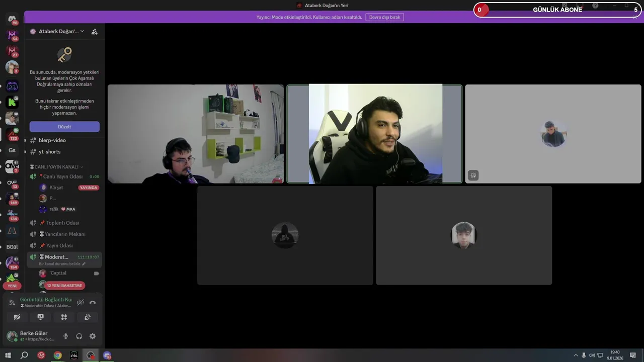
Task: Select the 'Gs' server icon
Action: pyautogui.click(x=12, y=150)
